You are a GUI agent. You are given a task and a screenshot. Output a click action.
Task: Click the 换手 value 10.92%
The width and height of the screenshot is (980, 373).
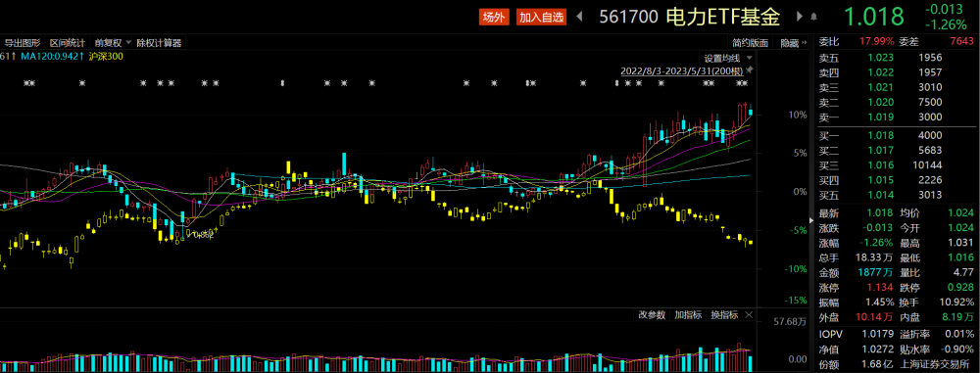(x=957, y=303)
